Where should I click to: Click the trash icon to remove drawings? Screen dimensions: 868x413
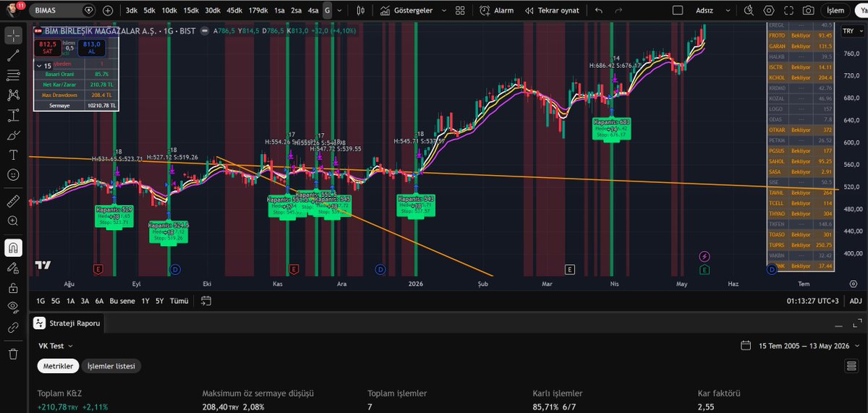coord(13,354)
